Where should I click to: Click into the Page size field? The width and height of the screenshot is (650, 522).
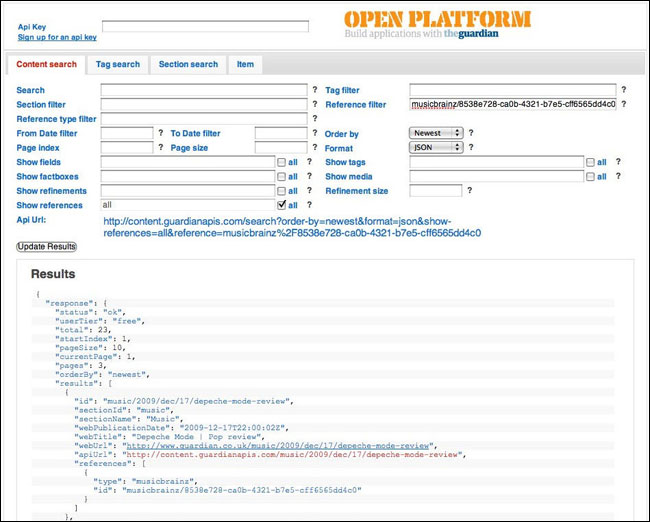281,147
